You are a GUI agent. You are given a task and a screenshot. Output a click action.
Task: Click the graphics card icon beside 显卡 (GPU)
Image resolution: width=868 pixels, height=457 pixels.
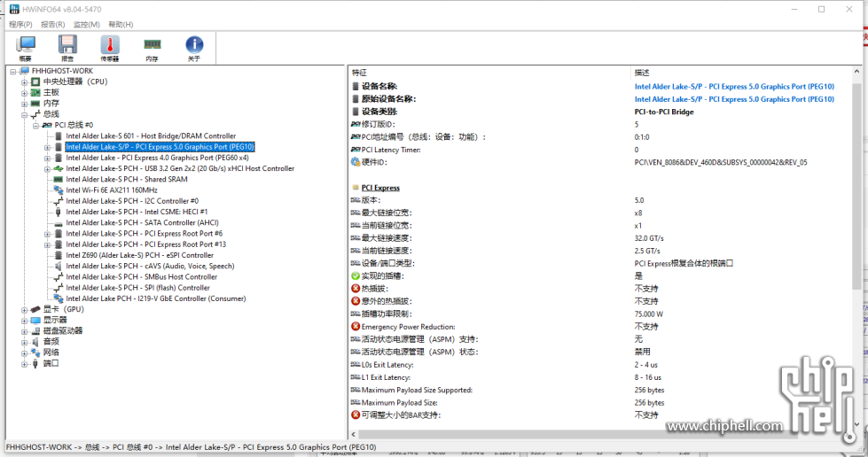[35, 309]
